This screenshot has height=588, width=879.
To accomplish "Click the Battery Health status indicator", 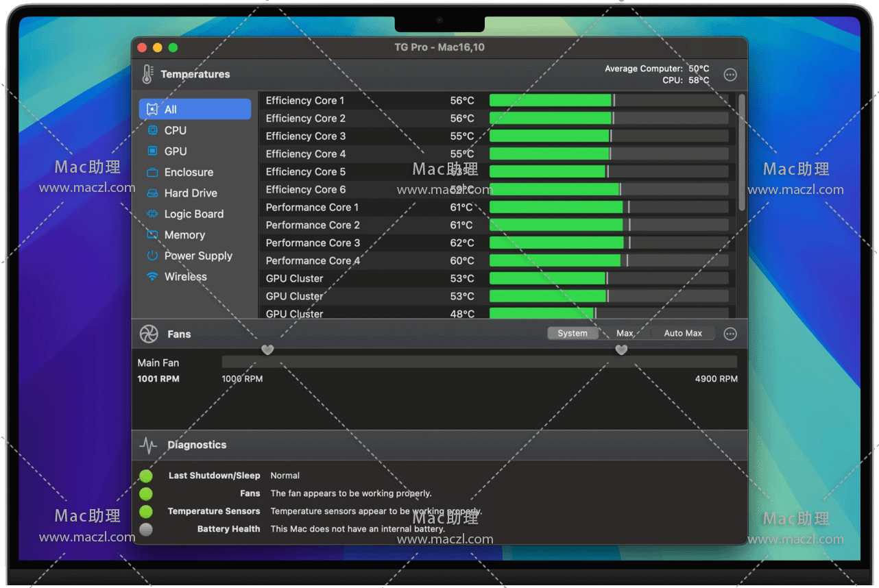I will (146, 529).
